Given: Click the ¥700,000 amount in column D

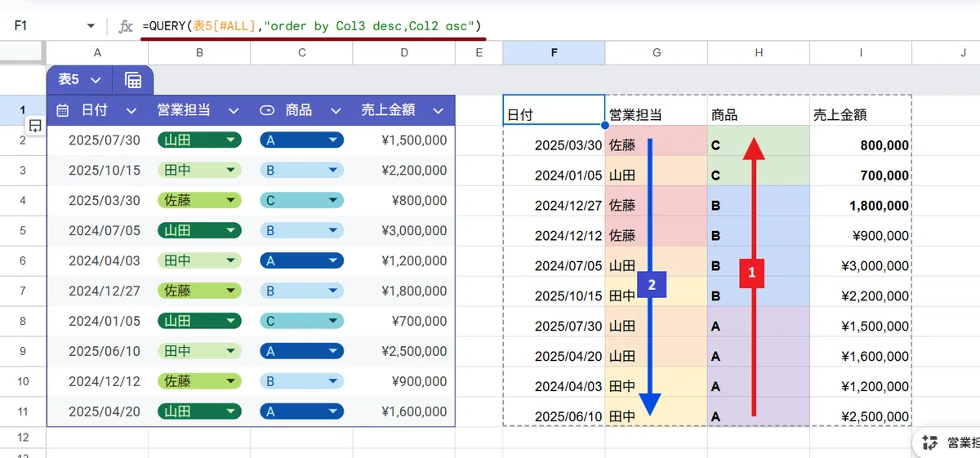Looking at the screenshot, I should pos(419,321).
